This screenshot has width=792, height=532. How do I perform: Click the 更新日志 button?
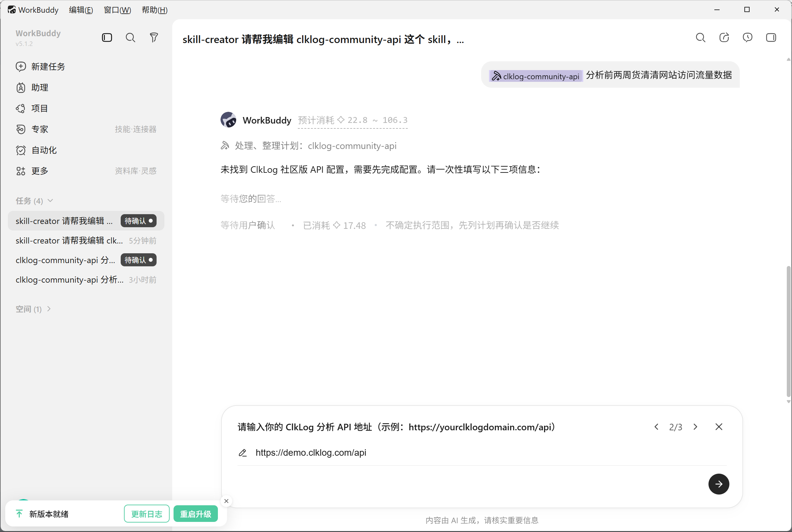[x=147, y=514]
